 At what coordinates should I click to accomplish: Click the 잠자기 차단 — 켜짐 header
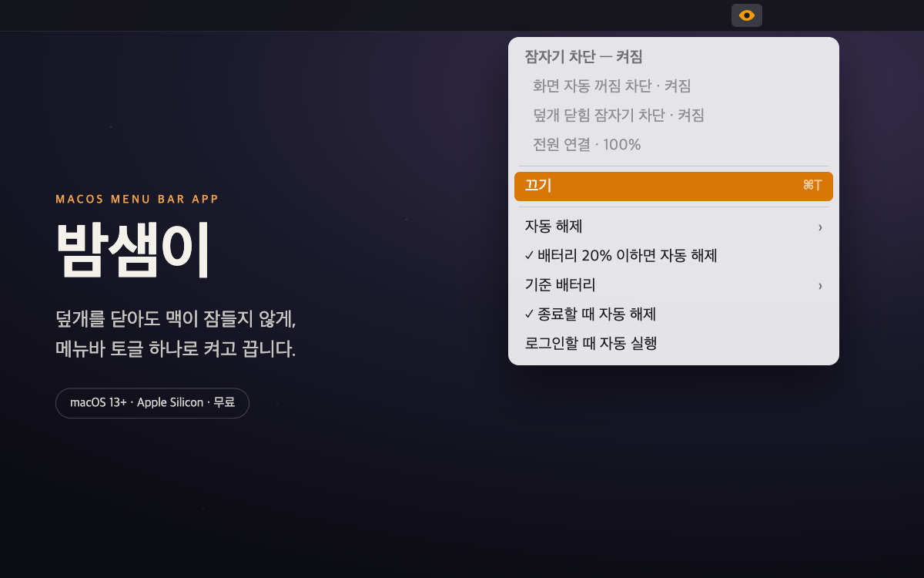[584, 57]
